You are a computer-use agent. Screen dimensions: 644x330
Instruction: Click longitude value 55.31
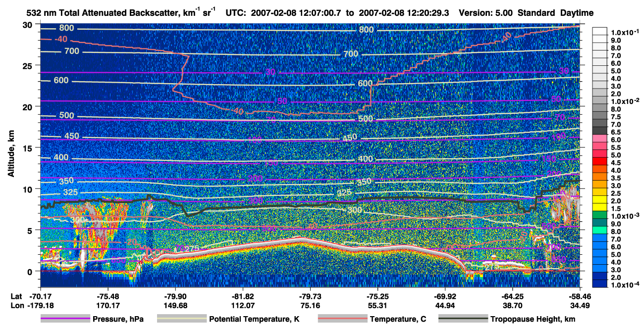[377, 305]
